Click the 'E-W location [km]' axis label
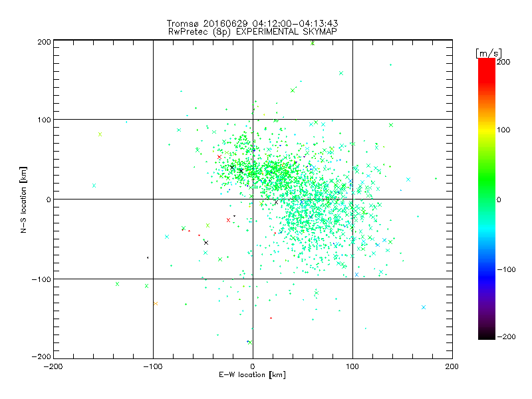The image size is (532, 399). click(x=252, y=375)
